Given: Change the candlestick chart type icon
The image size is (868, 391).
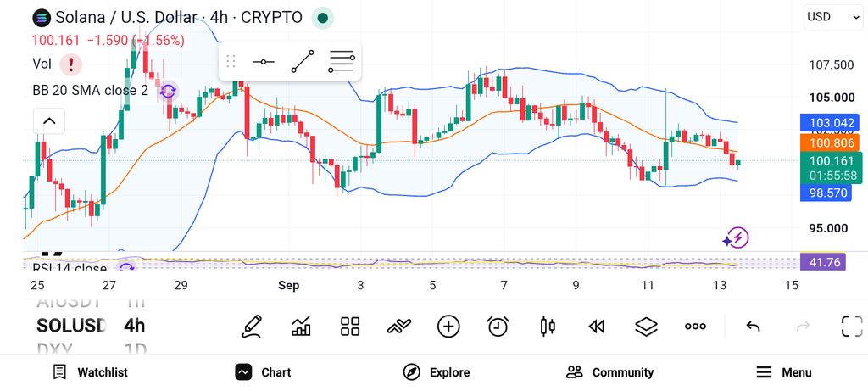Looking at the screenshot, I should (x=548, y=327).
